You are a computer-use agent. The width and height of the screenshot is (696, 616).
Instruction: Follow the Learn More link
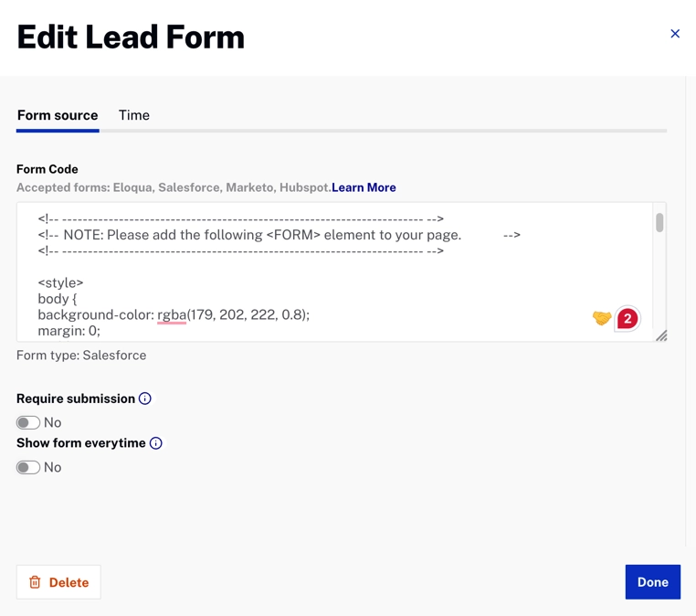pyautogui.click(x=364, y=187)
